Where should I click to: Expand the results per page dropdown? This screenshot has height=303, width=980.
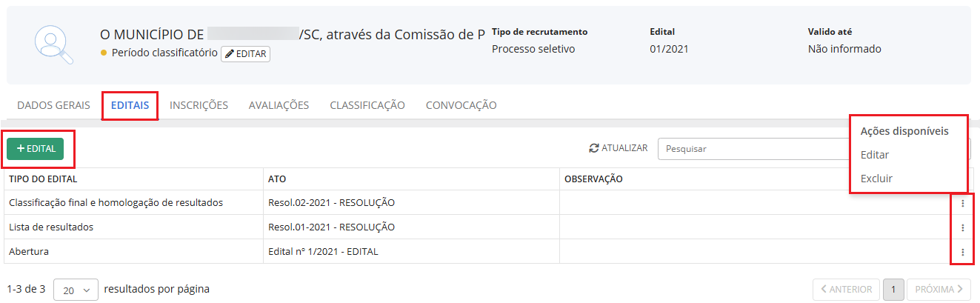[76, 290]
